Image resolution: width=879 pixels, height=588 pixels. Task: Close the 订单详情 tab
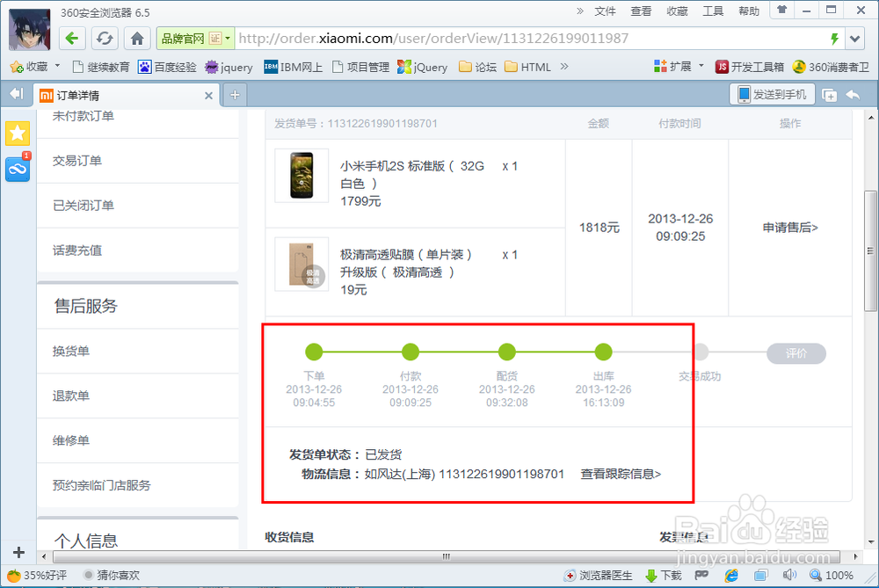208,95
